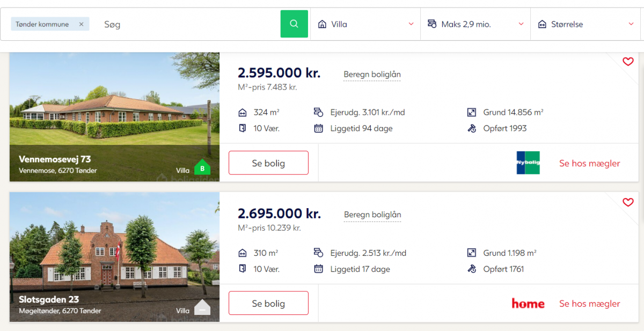Open the Slotsgaden 23 house photo
The image size is (644, 331).
114,257
